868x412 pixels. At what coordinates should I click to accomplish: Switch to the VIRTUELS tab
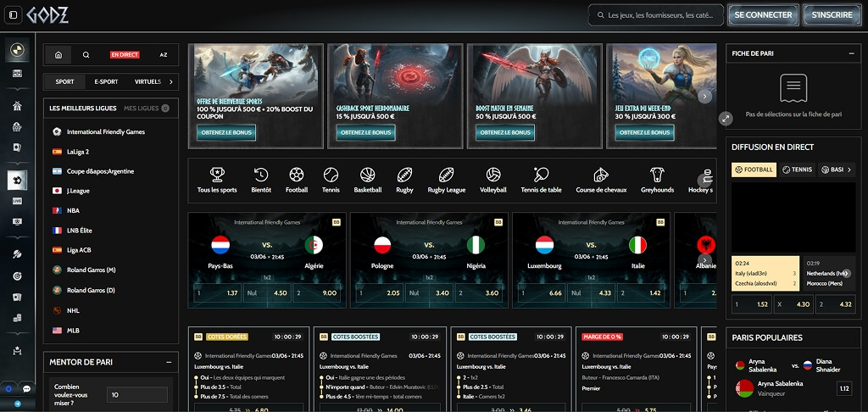(147, 82)
